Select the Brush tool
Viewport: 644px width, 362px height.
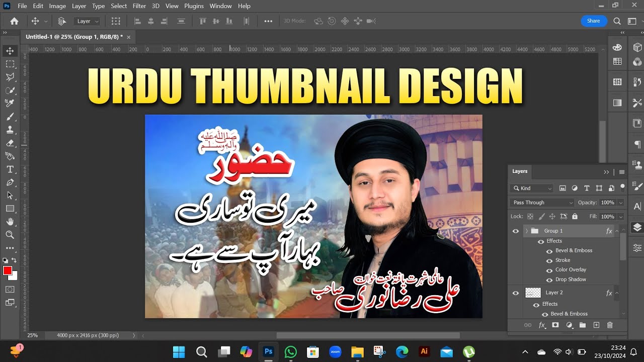coord(10,117)
